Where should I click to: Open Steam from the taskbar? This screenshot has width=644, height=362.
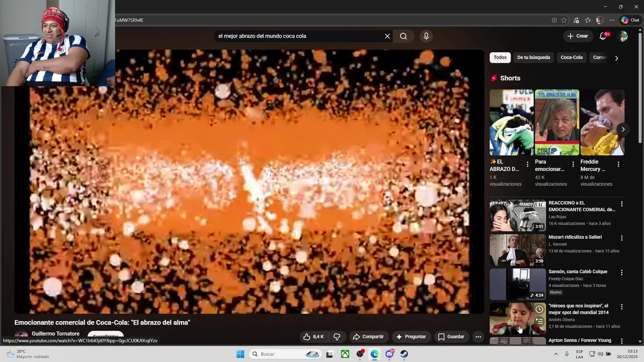click(404, 354)
